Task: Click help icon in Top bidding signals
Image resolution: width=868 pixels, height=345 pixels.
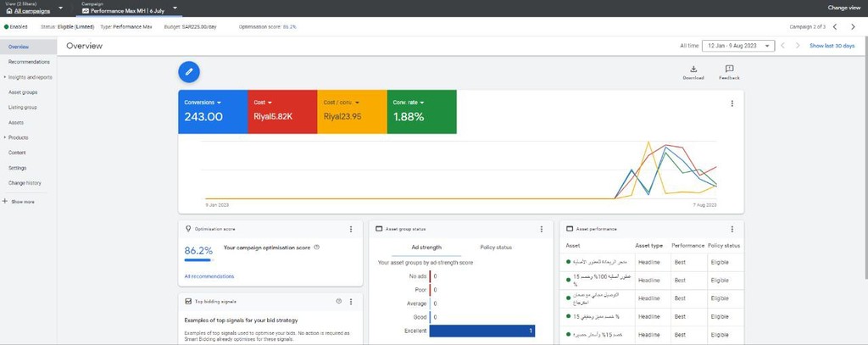Action: coord(338,301)
